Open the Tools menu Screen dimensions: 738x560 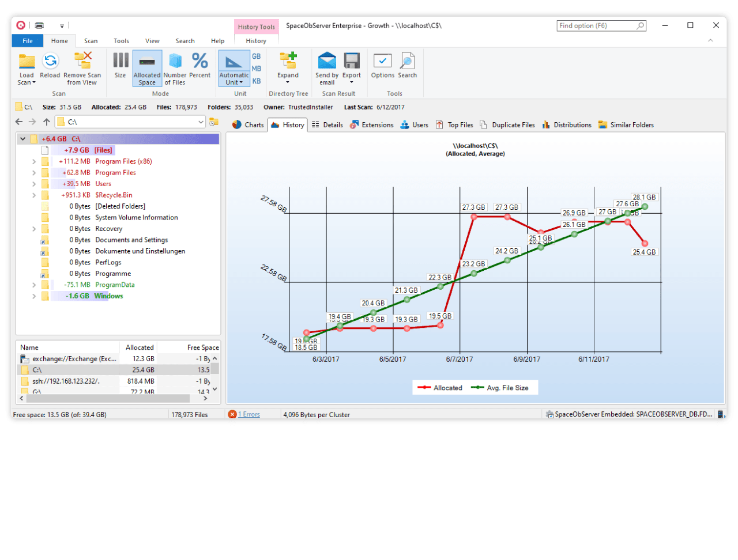click(x=121, y=41)
